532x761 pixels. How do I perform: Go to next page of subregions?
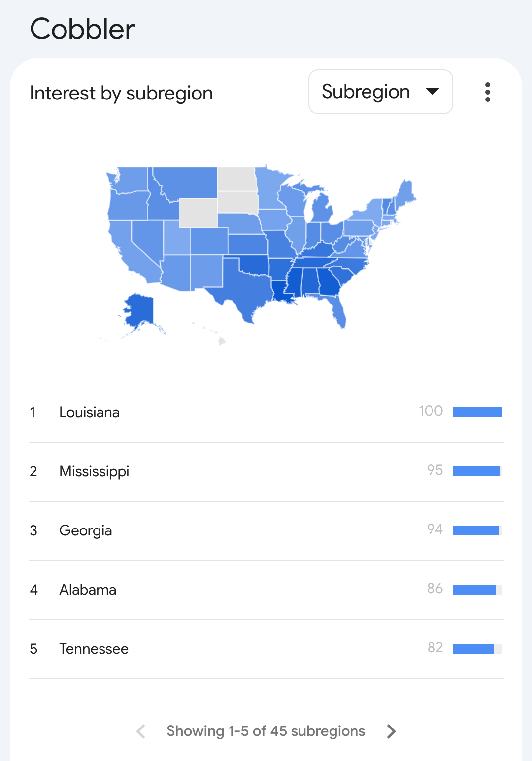(391, 731)
